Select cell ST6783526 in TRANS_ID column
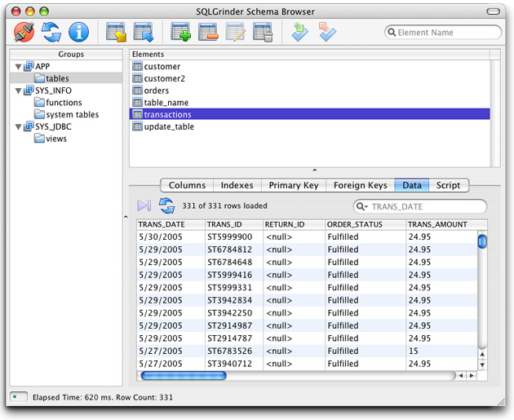Viewport: 514px width, 420px height. (x=234, y=351)
